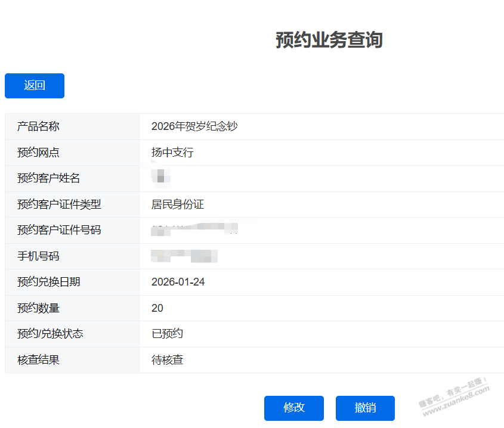
Task: Select the 居民身份证 value text
Action: tap(178, 204)
